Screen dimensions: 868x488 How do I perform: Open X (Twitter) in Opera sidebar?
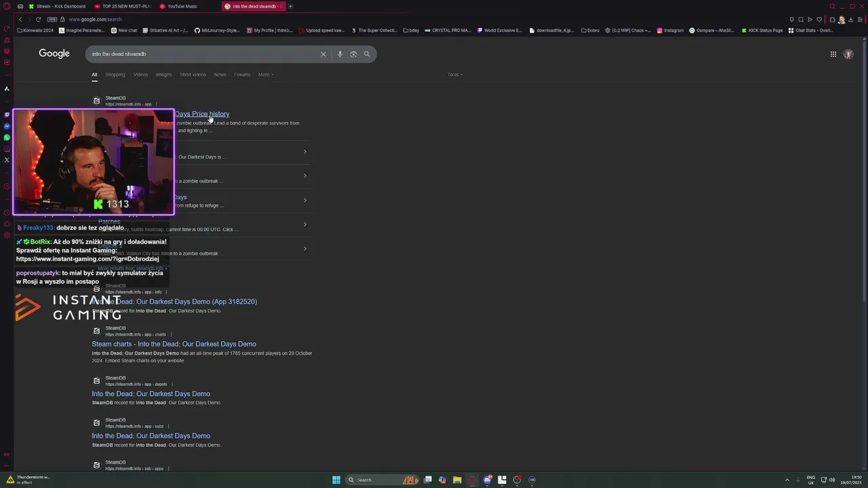7,160
